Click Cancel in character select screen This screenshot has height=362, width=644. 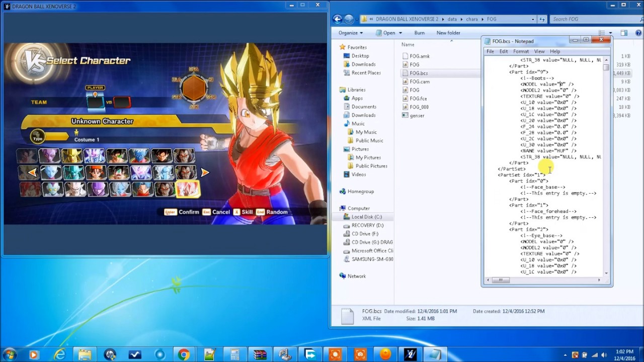(x=216, y=212)
